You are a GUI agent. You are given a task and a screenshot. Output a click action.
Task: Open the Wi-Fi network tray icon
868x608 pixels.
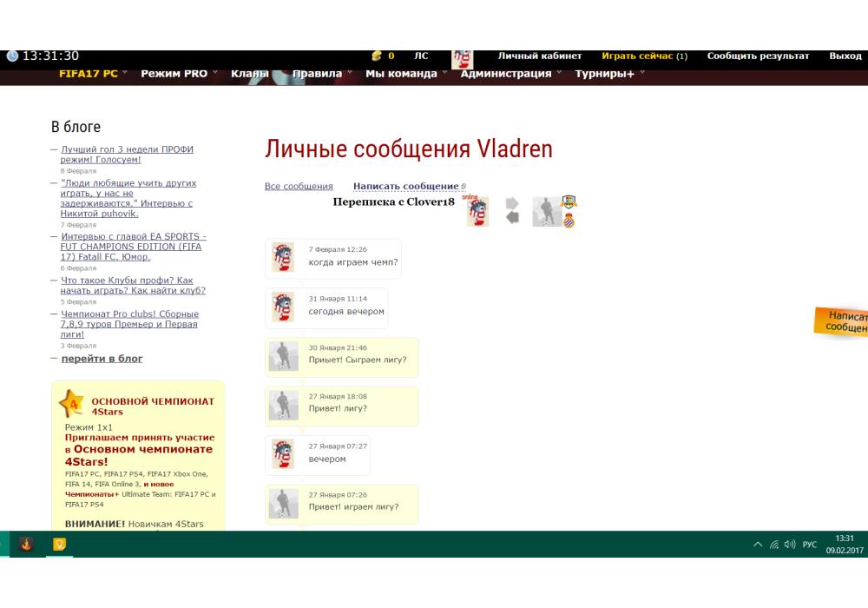[774, 545]
